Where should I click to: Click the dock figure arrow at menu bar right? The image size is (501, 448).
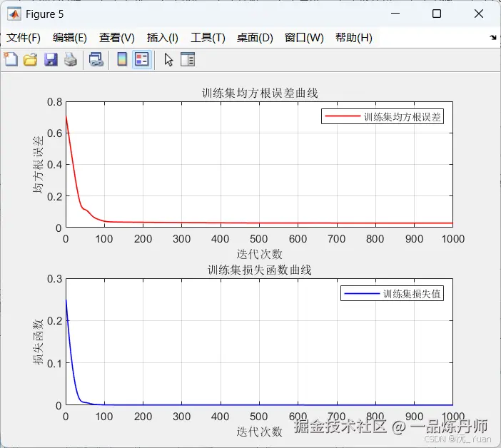(x=493, y=38)
